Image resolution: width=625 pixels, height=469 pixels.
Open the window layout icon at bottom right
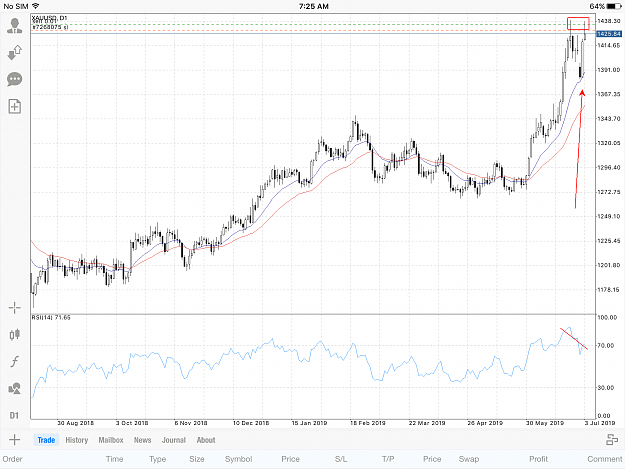click(x=611, y=440)
